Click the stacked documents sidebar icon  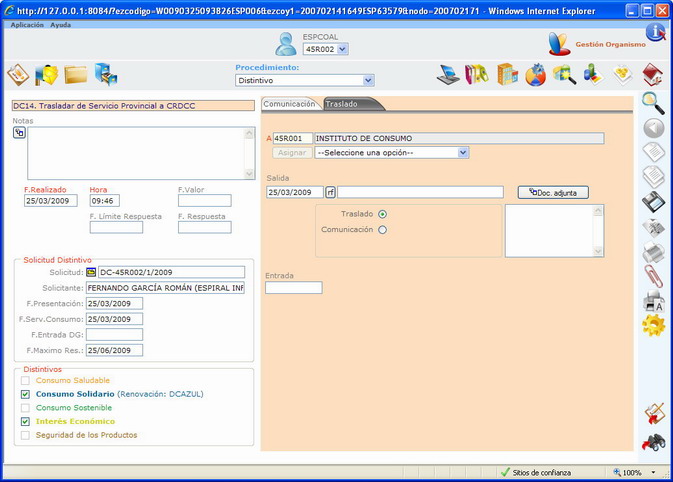654,177
